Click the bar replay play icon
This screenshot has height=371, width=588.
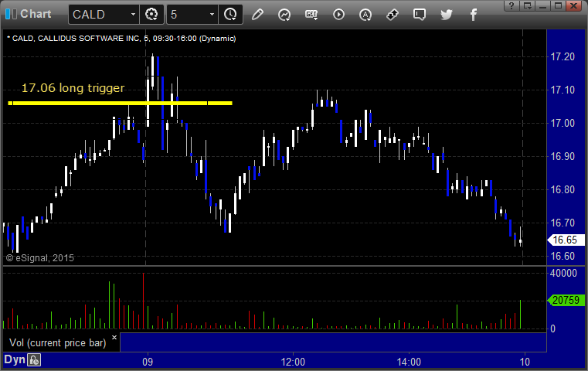point(338,15)
